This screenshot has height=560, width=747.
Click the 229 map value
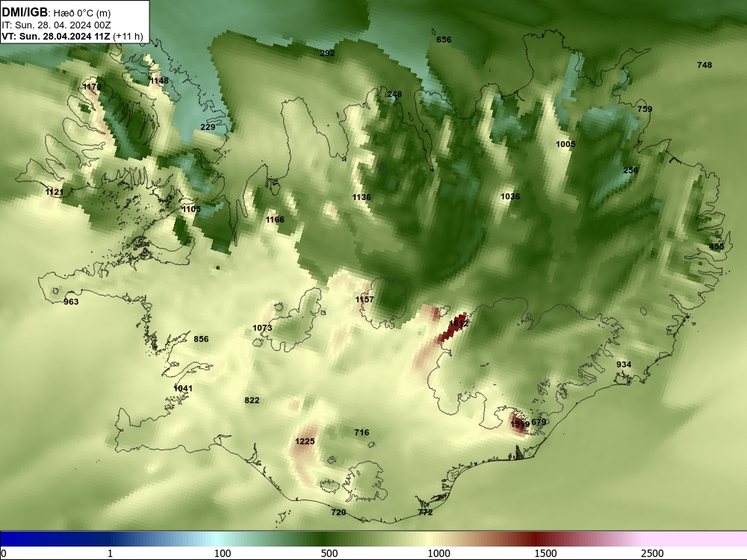pos(208,127)
